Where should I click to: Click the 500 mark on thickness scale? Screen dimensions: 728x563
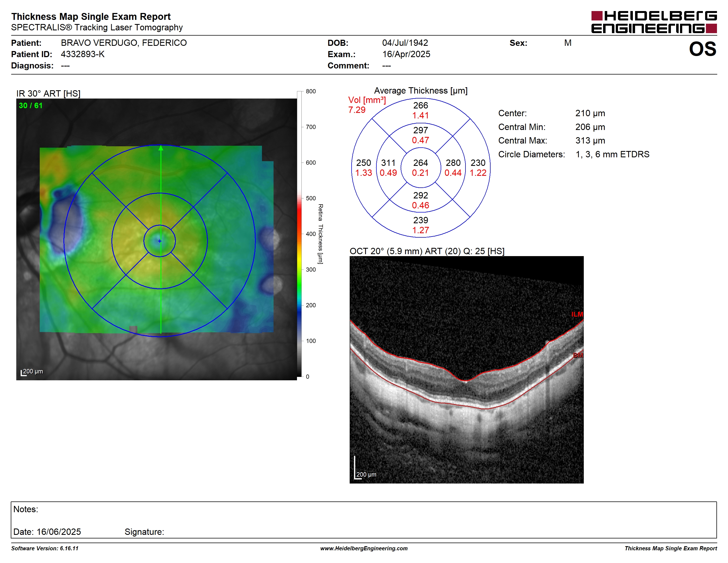pos(311,198)
